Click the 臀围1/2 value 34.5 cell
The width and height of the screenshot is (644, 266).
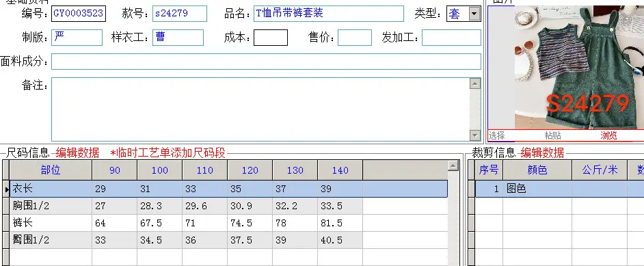tap(160, 240)
